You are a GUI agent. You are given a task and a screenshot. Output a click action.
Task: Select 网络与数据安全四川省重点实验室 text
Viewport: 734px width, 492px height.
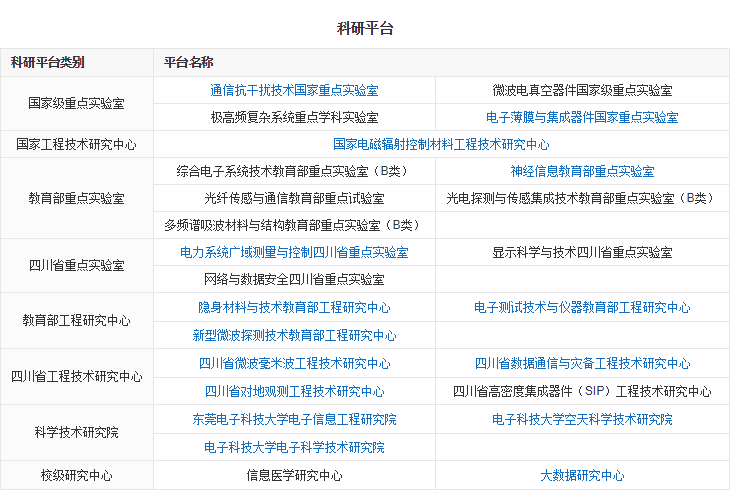coord(294,280)
